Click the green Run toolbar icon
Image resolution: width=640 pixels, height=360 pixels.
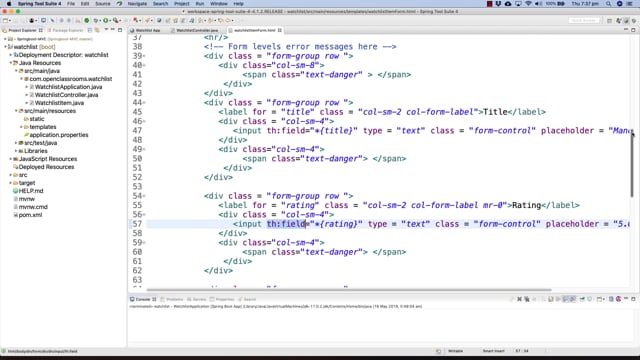pos(106,20)
